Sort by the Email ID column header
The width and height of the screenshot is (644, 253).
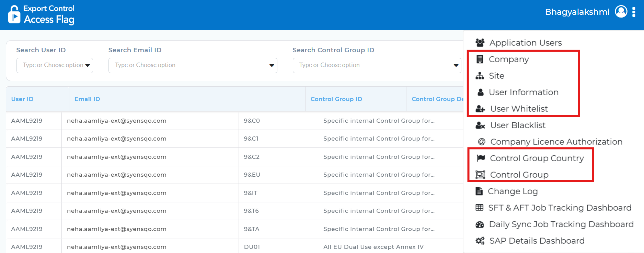tap(87, 99)
